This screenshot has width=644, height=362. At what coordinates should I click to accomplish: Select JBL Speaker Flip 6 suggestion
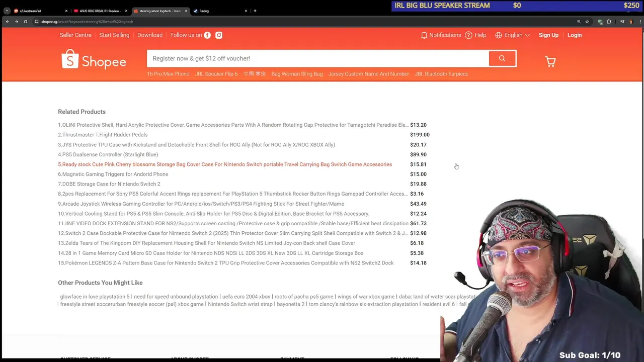click(216, 74)
